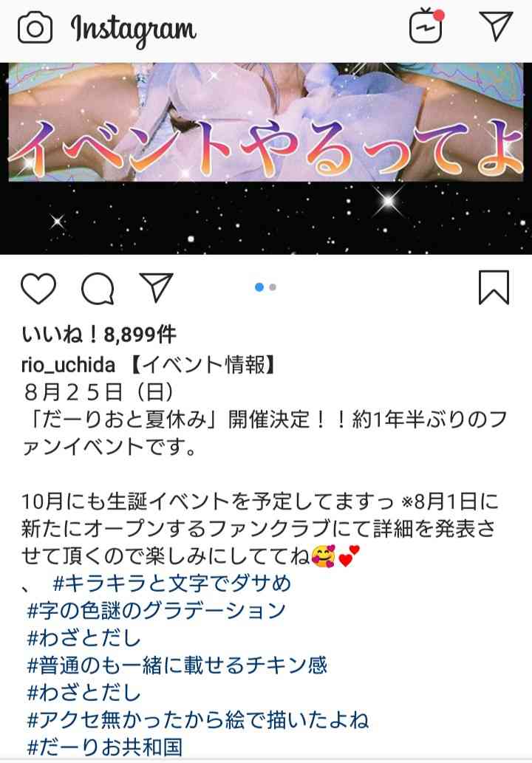Viewport: 532px width, 763px height.
Task: Open IGTV icon with red notification dot
Action: (426, 25)
